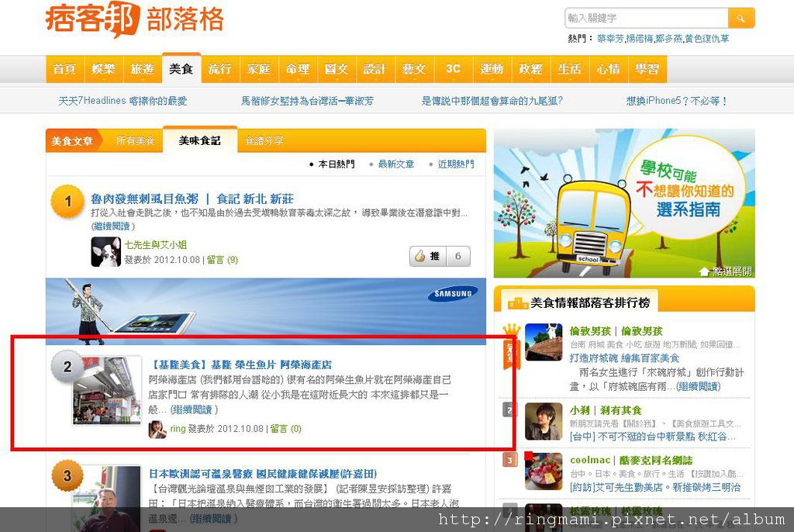Open coolmac's food avatar image
Screen dimensions: 794x532
pos(544,472)
